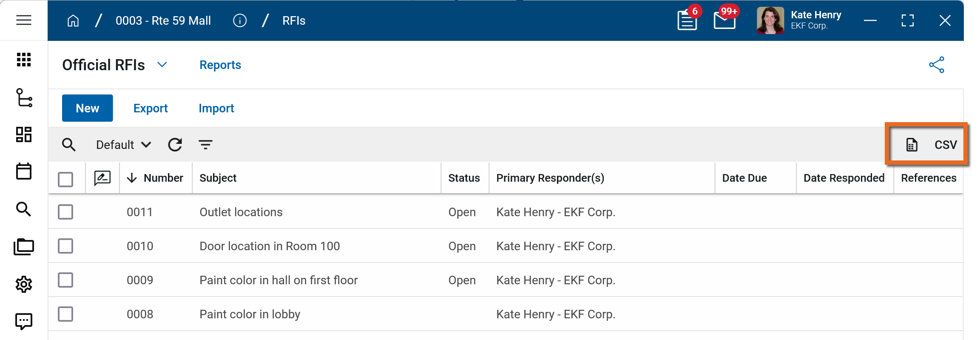Click the RFIs breadcrumb item

pyautogui.click(x=294, y=20)
